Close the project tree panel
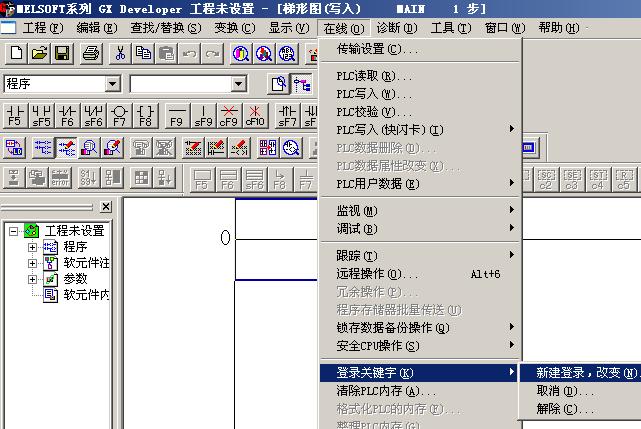Screen dimensions: 641x429 pos(107,206)
